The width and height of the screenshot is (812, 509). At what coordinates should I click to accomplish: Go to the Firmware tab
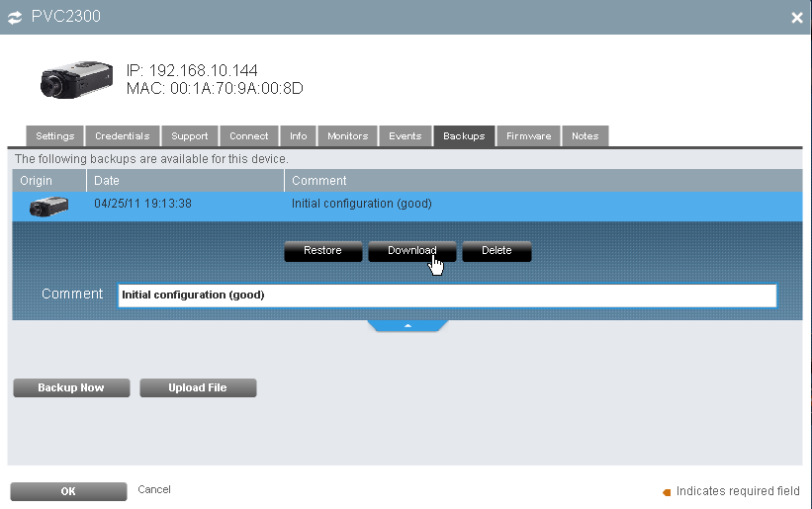pos(529,136)
